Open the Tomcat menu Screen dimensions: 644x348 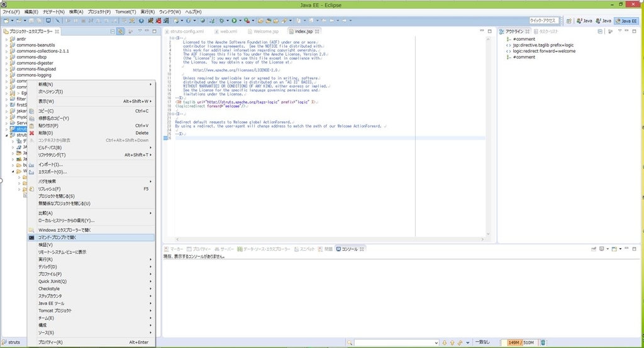coord(126,12)
